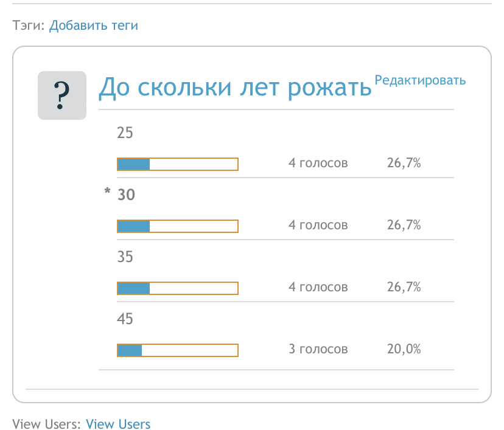504x430 pixels.
Task: Click the result bar for option 35
Action: (177, 288)
